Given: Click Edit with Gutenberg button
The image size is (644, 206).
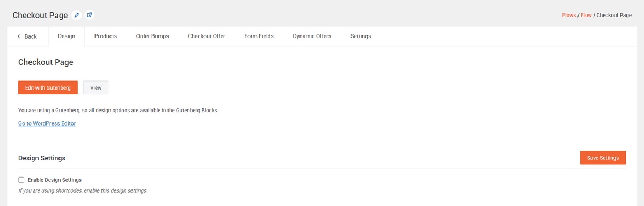Looking at the screenshot, I should (48, 87).
